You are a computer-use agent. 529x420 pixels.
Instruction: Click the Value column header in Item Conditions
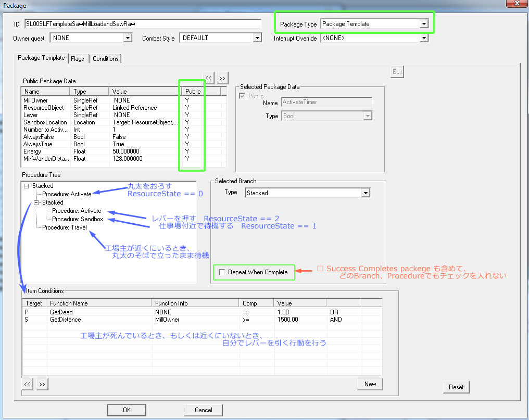click(x=300, y=303)
